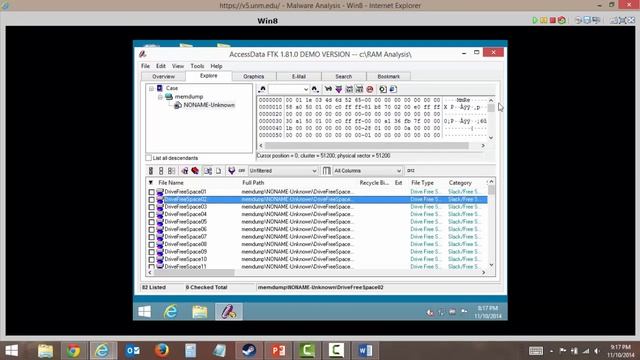Check the box for DriveFreeSpace02
640x360 pixels.
click(x=151, y=200)
